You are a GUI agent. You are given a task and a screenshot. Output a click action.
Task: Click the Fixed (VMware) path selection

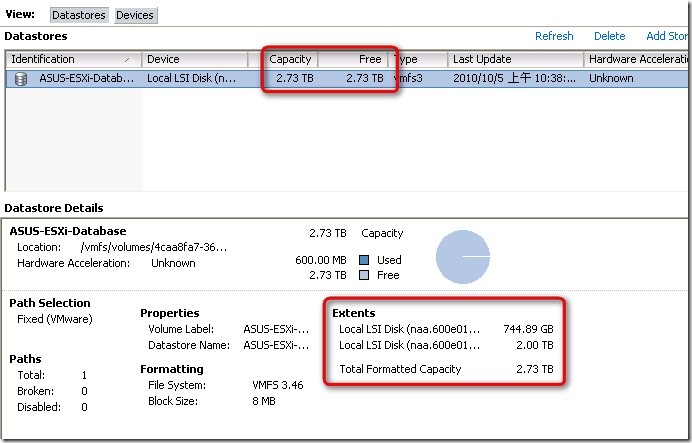click(x=55, y=319)
